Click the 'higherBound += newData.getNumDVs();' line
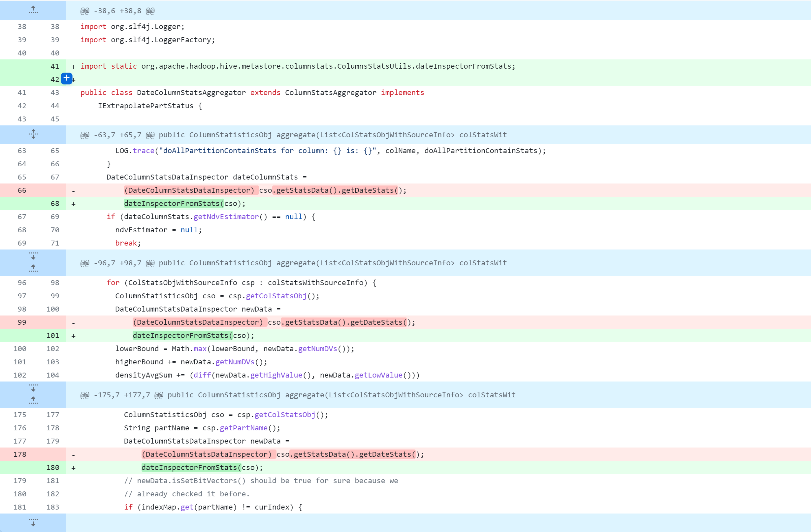Image resolution: width=811 pixels, height=532 pixels. pyautogui.click(x=191, y=362)
